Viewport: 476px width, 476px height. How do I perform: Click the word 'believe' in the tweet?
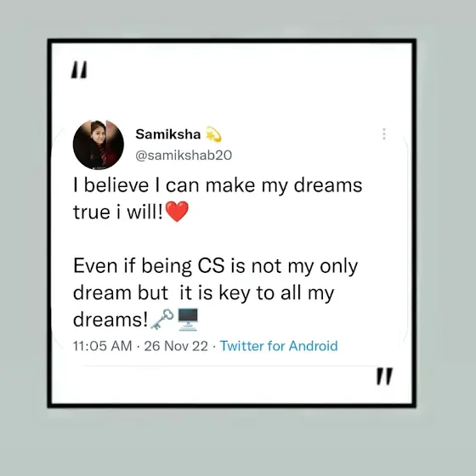coord(116,185)
